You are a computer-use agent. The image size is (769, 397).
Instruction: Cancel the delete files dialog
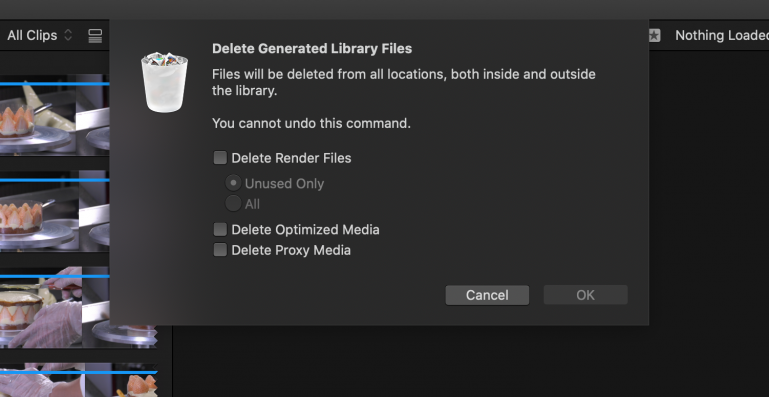[x=487, y=295]
